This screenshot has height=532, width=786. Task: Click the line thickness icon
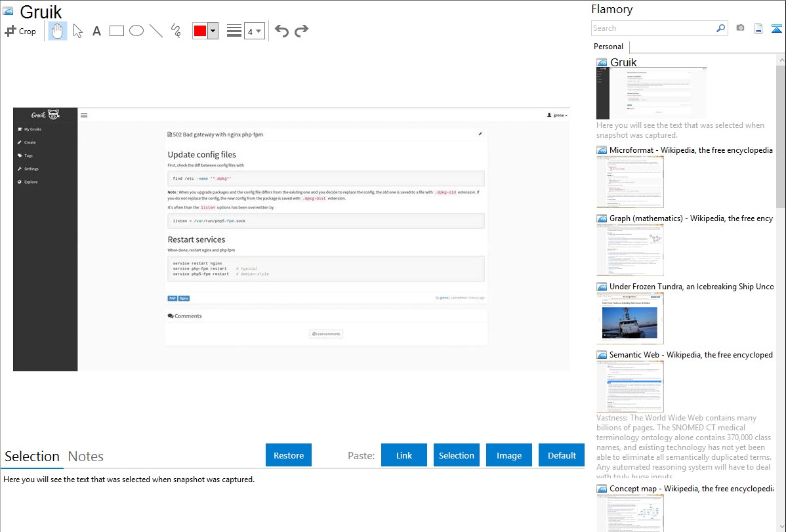coord(234,31)
